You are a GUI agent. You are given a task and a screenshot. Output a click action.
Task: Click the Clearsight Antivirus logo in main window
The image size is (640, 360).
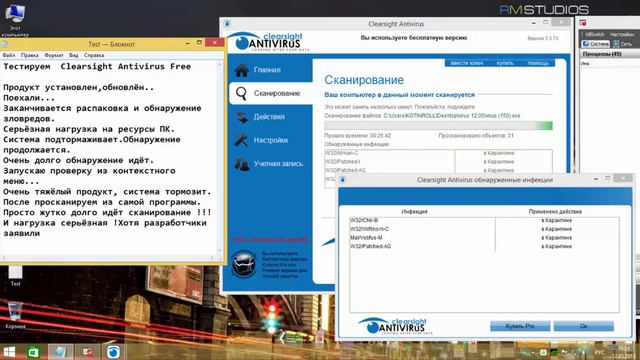pyautogui.click(x=268, y=42)
